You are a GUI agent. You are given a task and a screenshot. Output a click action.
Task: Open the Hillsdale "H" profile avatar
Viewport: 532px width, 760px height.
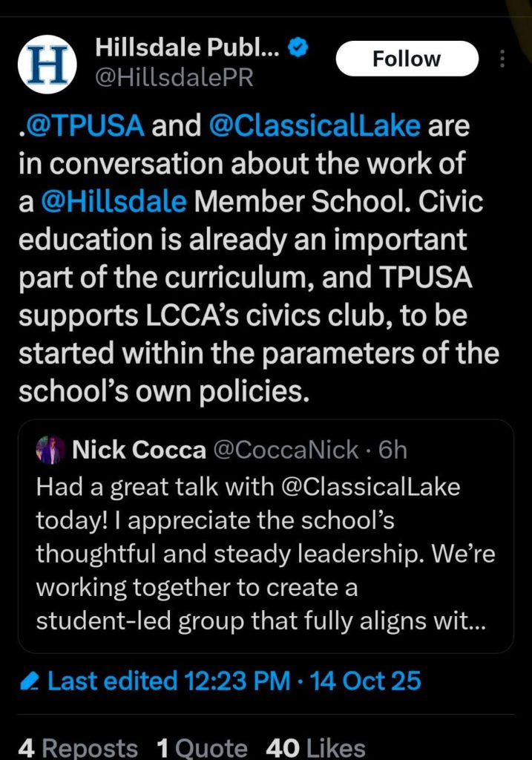click(x=48, y=67)
